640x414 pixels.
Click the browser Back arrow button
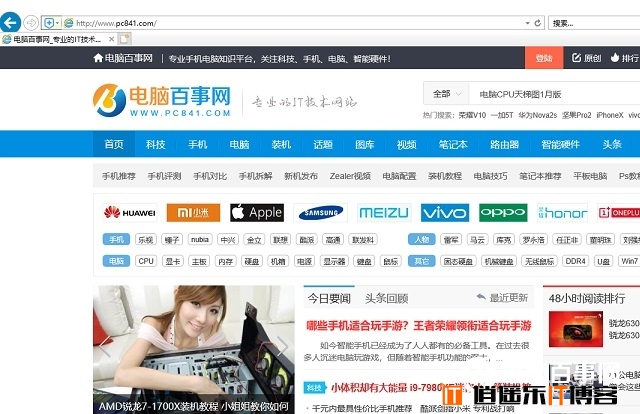tap(10, 22)
